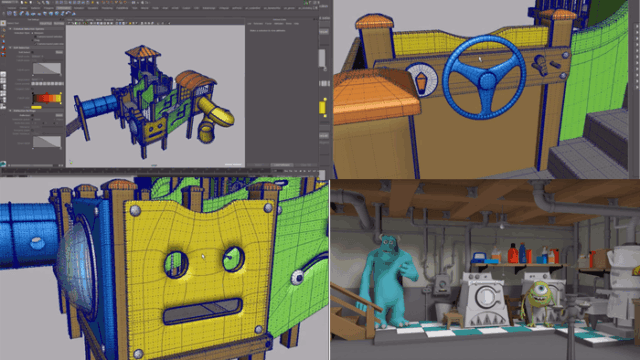Open the Shading menu of the viewport panel

click(79, 20)
